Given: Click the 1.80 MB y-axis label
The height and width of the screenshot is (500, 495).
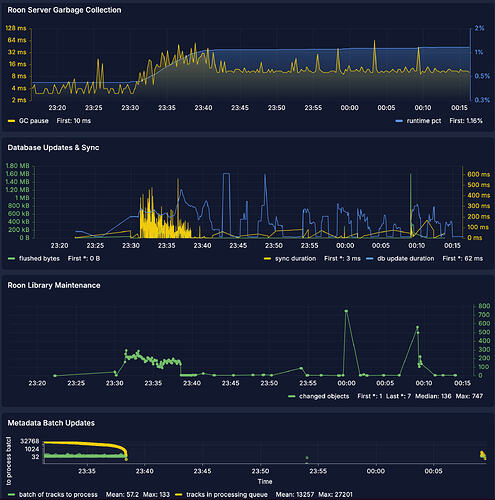Looking at the screenshot, I should click(17, 166).
